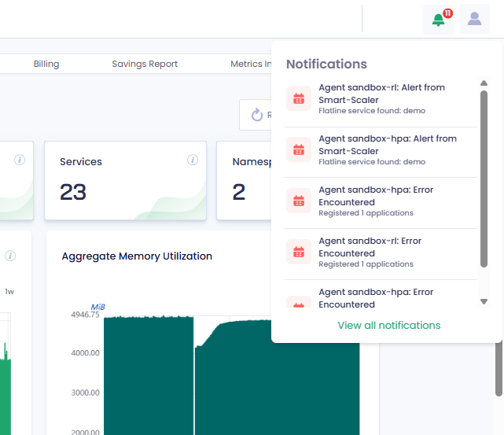The height and width of the screenshot is (435, 504).
Task: Click calendar icon beside sandbox-hpa Smart-Scaler alert
Action: point(298,150)
